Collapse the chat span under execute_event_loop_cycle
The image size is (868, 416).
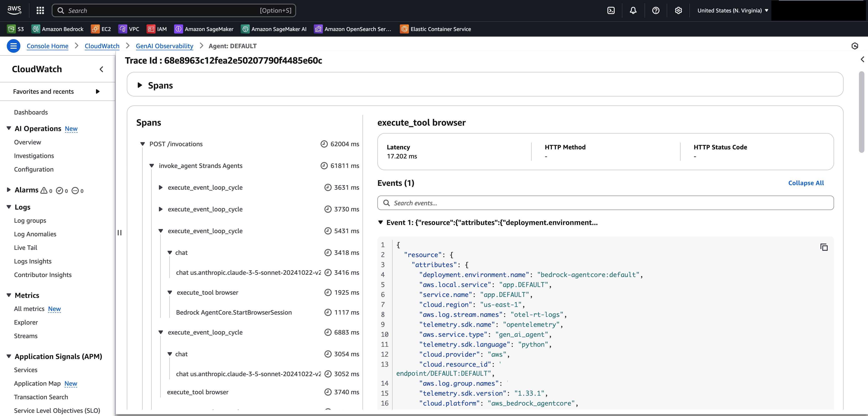point(170,253)
